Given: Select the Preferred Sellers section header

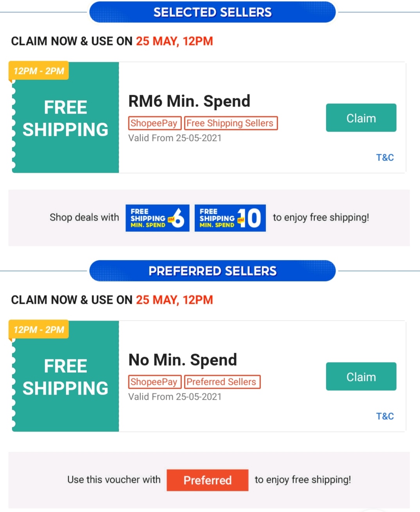Looking at the screenshot, I should point(212,271).
